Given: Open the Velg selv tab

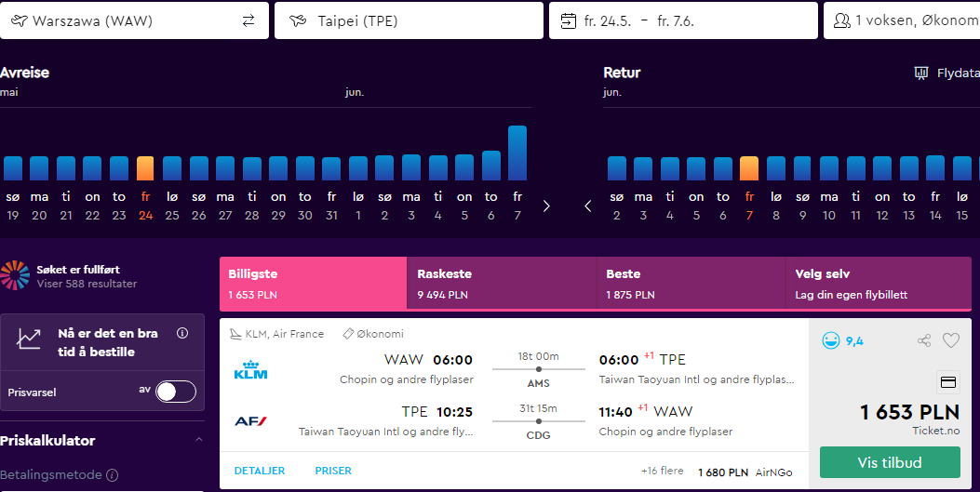Looking at the screenshot, I should click(879, 283).
